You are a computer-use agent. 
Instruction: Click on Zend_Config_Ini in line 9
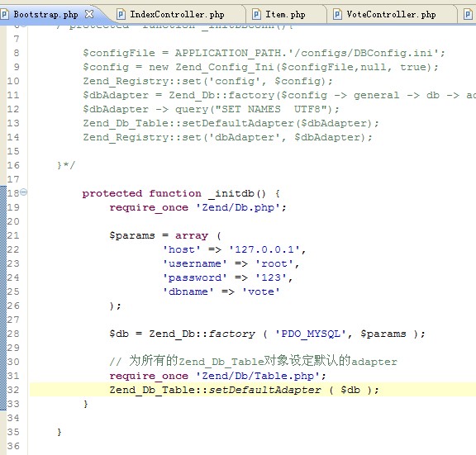pyautogui.click(x=225, y=67)
